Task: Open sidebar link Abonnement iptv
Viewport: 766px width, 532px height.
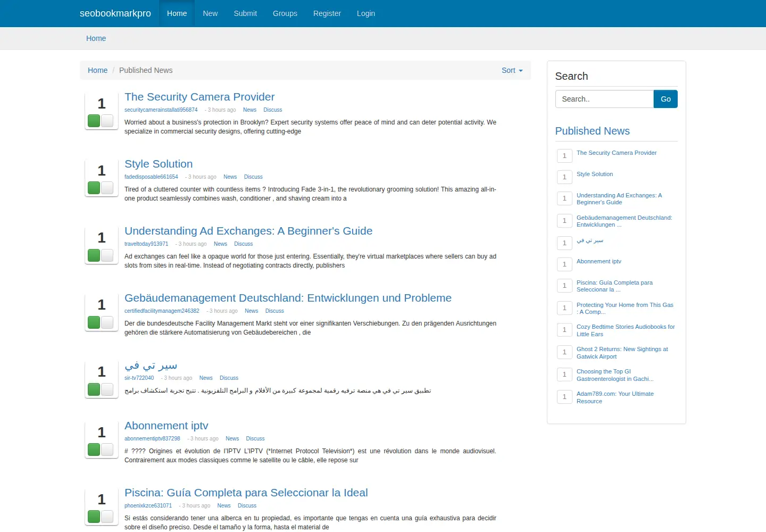Action: click(599, 261)
